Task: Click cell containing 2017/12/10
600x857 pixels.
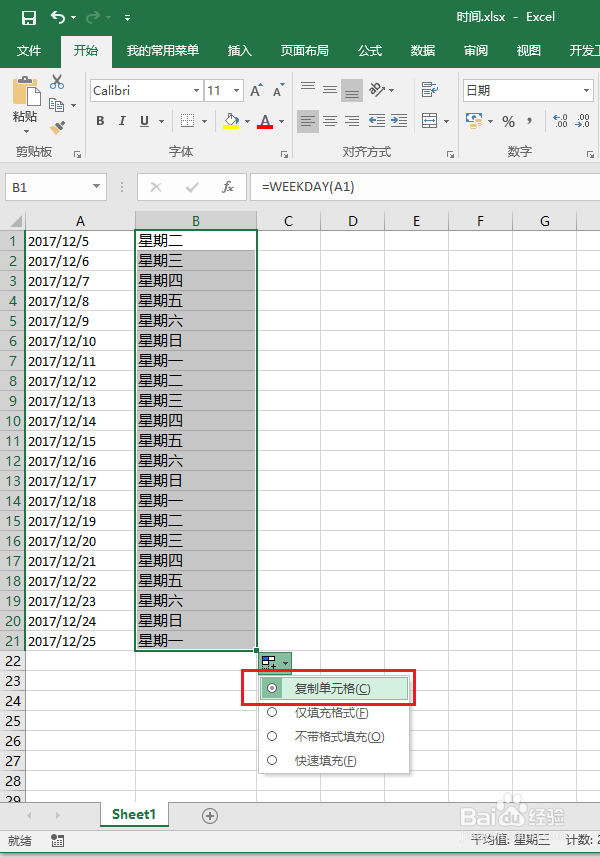Action: [x=80, y=341]
